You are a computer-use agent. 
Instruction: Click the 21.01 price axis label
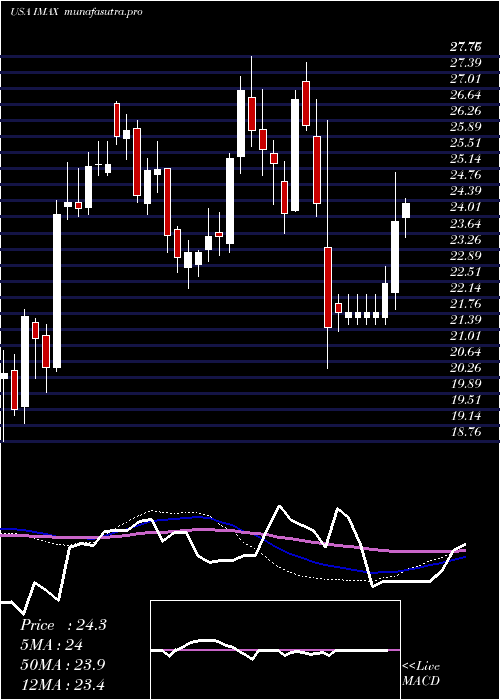click(x=466, y=336)
